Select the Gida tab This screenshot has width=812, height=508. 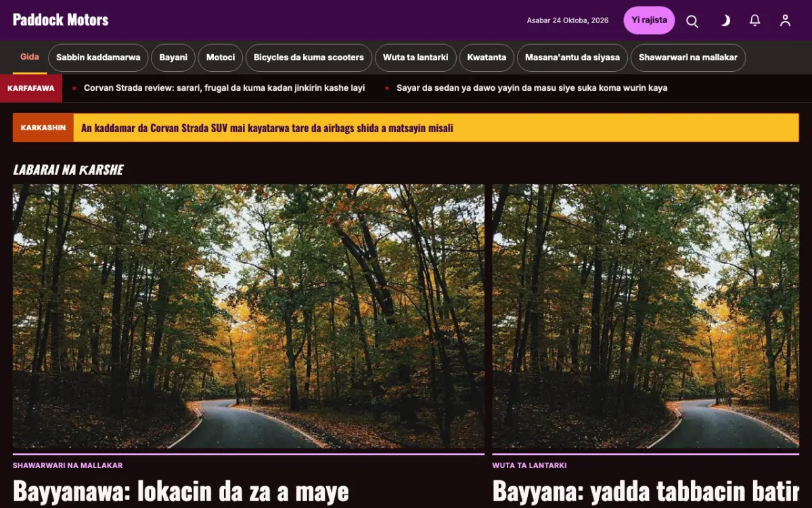[x=30, y=58]
